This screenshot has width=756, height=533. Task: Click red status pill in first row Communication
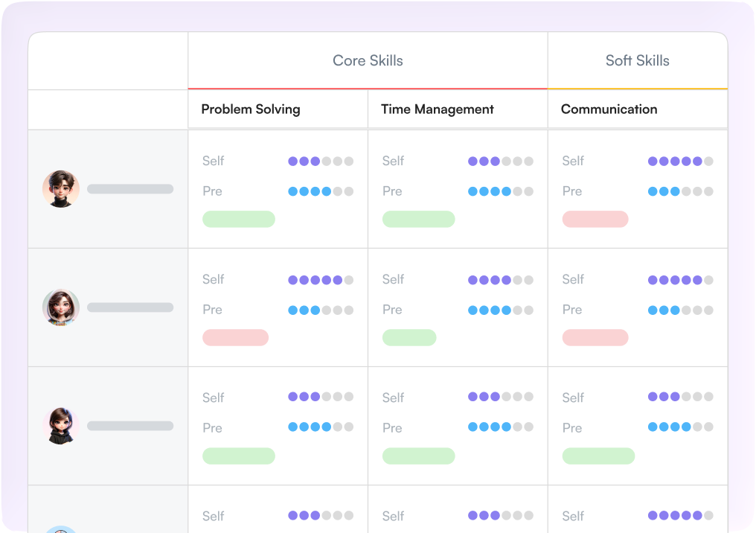(x=595, y=219)
